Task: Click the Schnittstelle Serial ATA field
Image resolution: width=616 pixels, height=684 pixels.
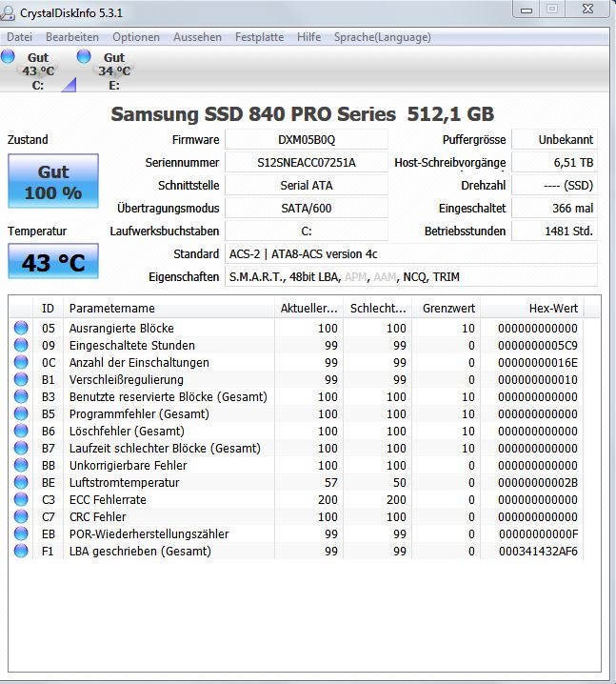Action: click(307, 186)
